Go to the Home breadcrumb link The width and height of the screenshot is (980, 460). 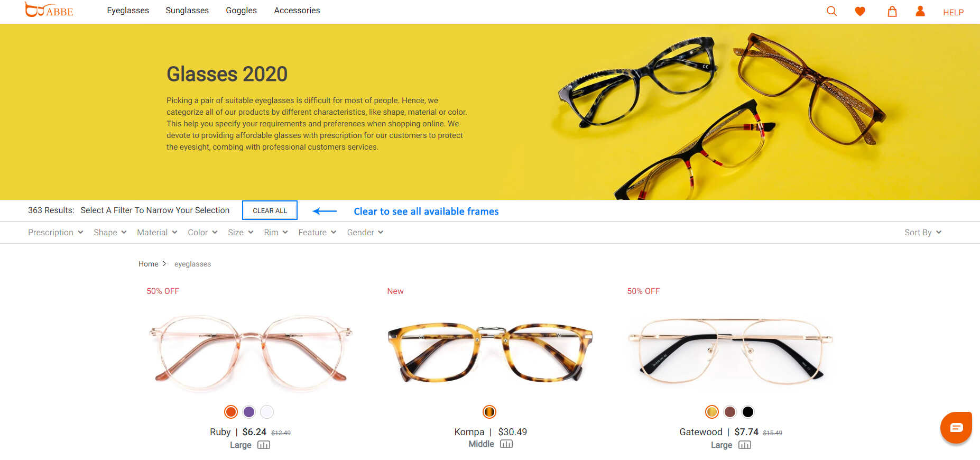click(149, 264)
